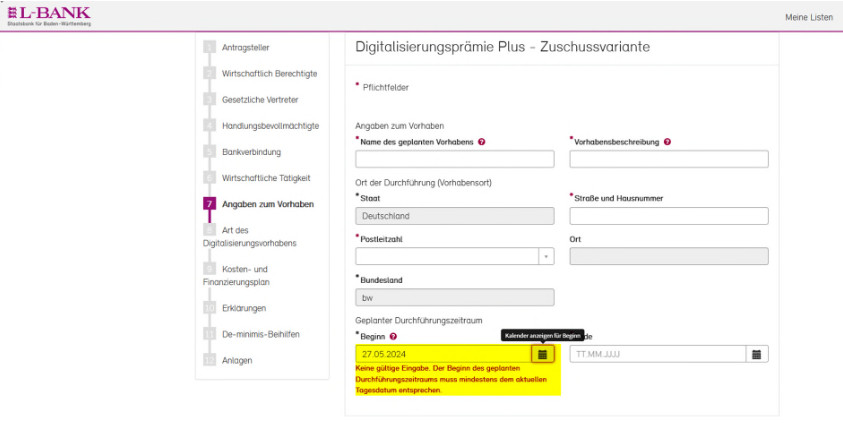Image resolution: width=843 pixels, height=428 pixels.
Task: Go to step Bankverbindung
Action: (x=251, y=152)
